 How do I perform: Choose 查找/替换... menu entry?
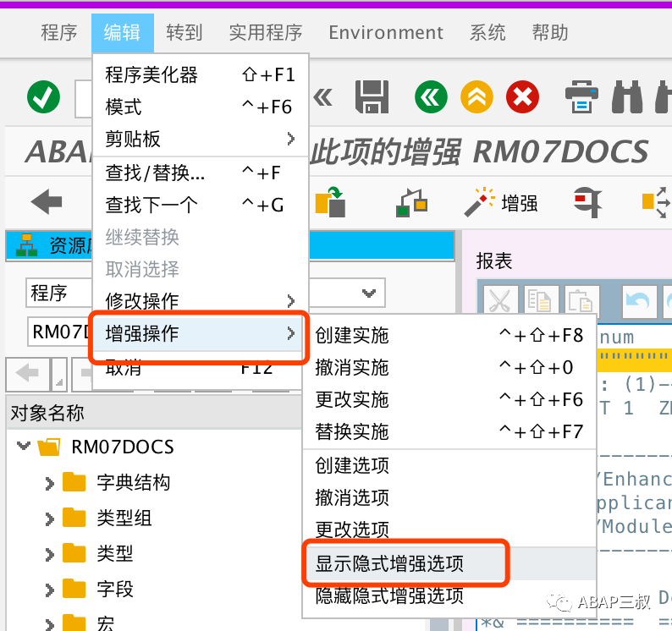[x=201, y=173]
